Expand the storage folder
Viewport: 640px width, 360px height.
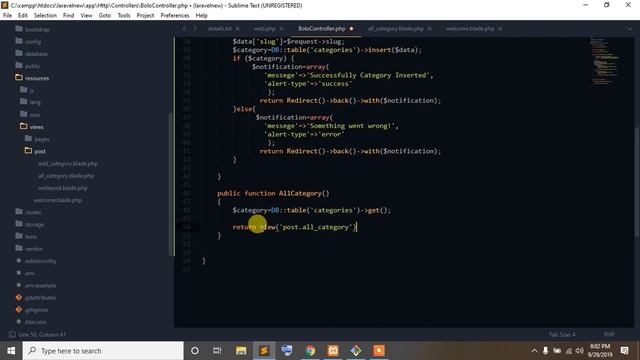[x=30, y=224]
